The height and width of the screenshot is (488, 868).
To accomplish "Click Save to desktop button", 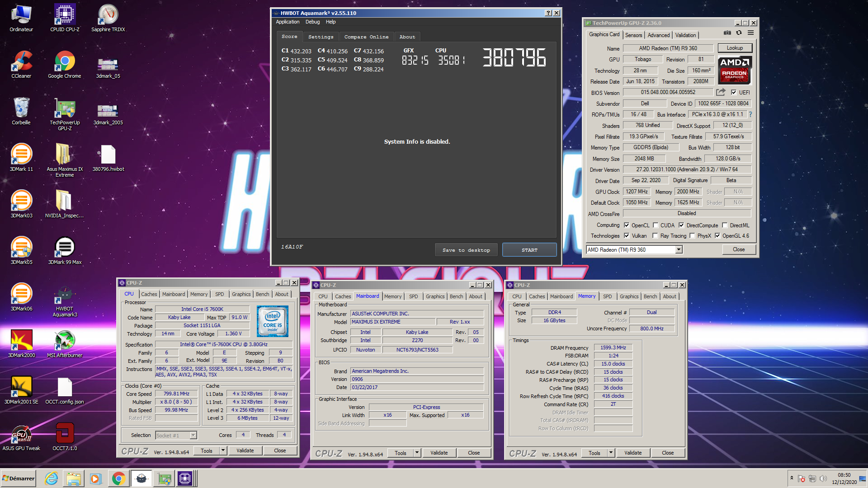I will pyautogui.click(x=466, y=250).
